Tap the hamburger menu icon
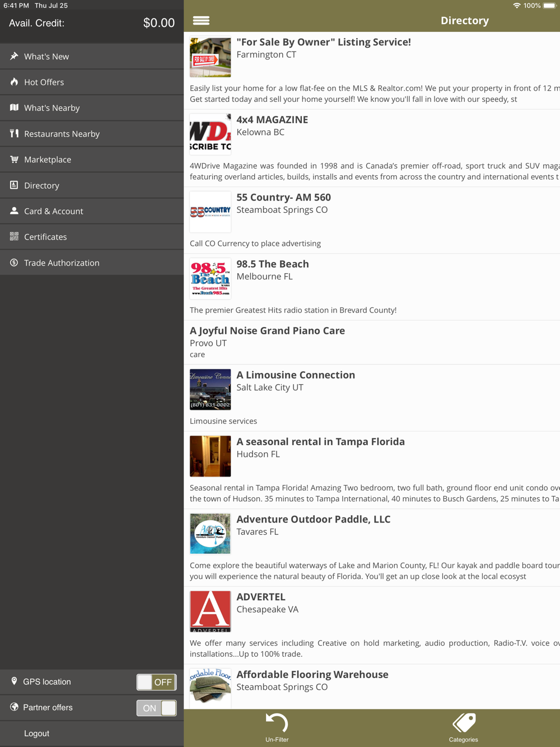Screen dimensions: 560x747 (201, 21)
